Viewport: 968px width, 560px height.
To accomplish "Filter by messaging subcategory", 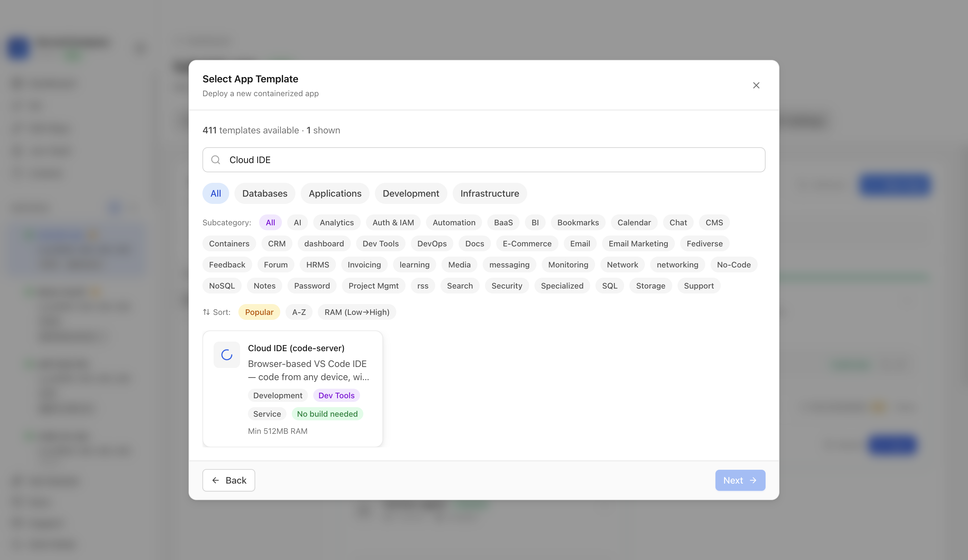I will [509, 265].
